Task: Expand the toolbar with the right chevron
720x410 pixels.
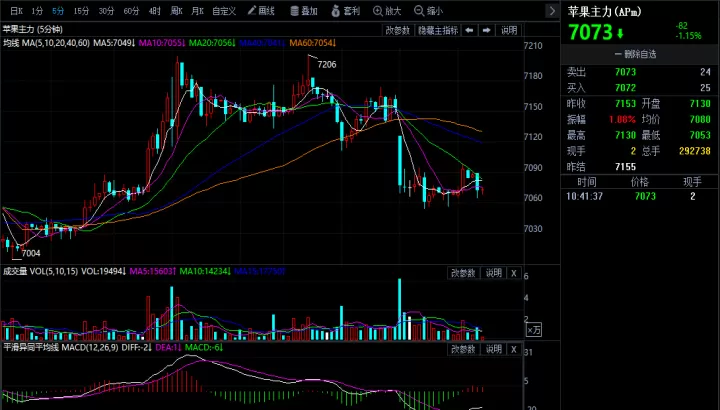Action: click(552, 11)
